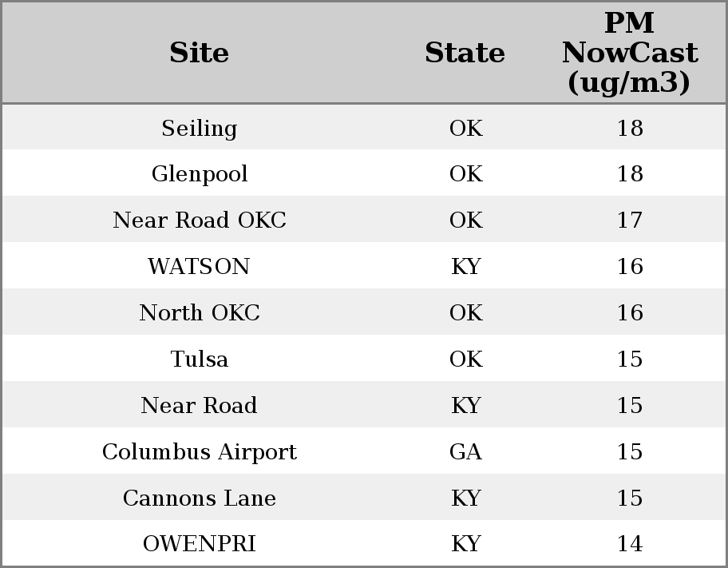The image size is (728, 568).
Task: Select the Cannons Lane site cell
Action: [x=199, y=498]
